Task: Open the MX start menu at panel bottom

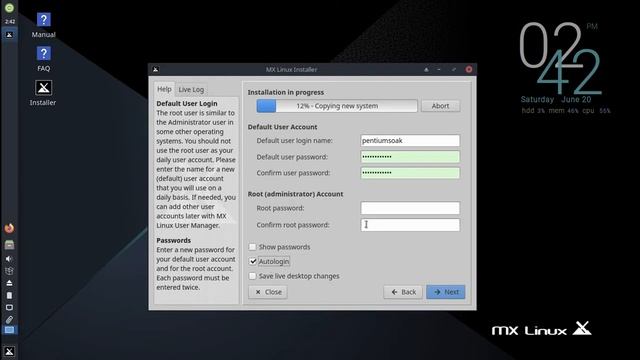Action: 9,351
